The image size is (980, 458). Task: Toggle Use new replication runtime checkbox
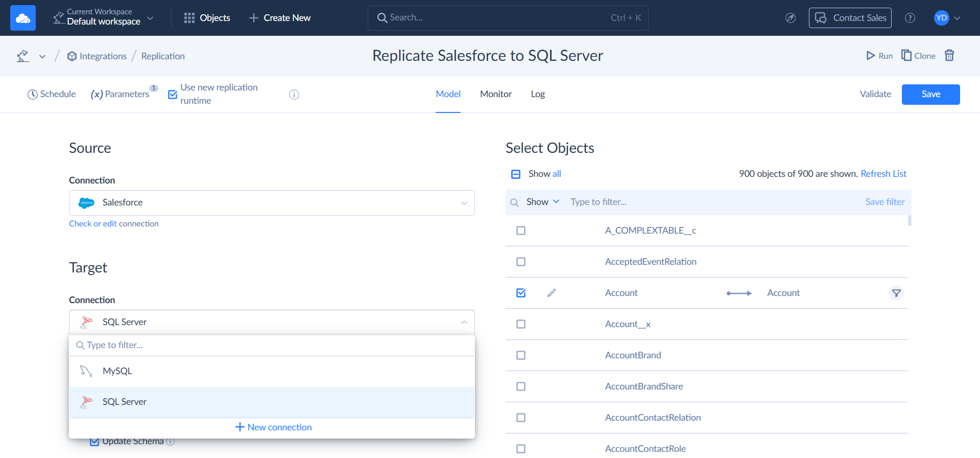[x=173, y=95]
